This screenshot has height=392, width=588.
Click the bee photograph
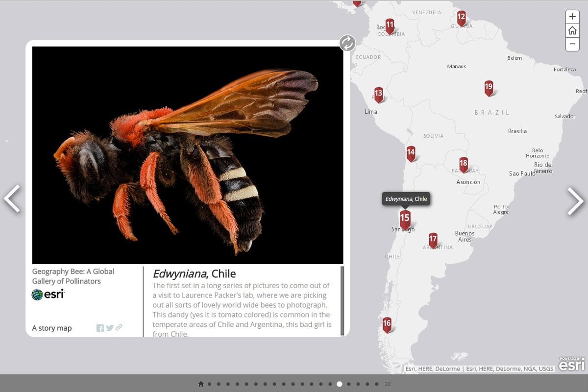[x=188, y=155]
